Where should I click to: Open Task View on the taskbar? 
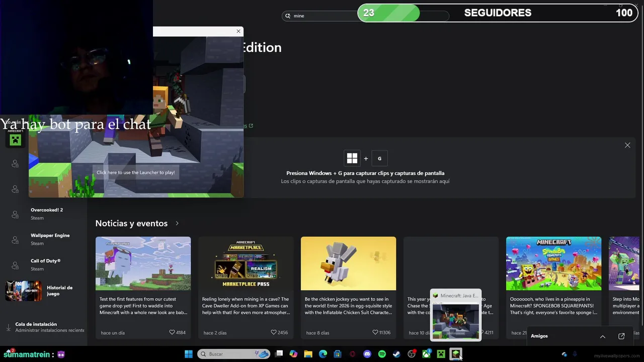tap(279, 354)
